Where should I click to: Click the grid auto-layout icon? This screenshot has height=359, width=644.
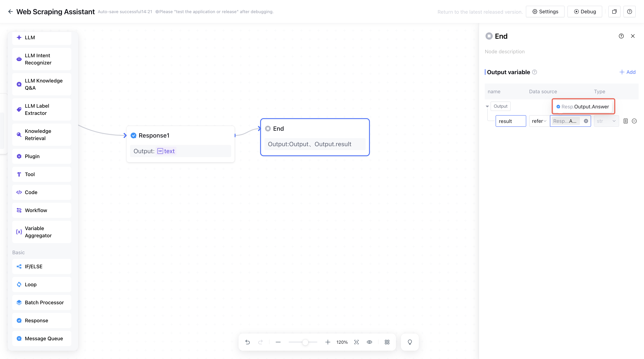click(387, 342)
